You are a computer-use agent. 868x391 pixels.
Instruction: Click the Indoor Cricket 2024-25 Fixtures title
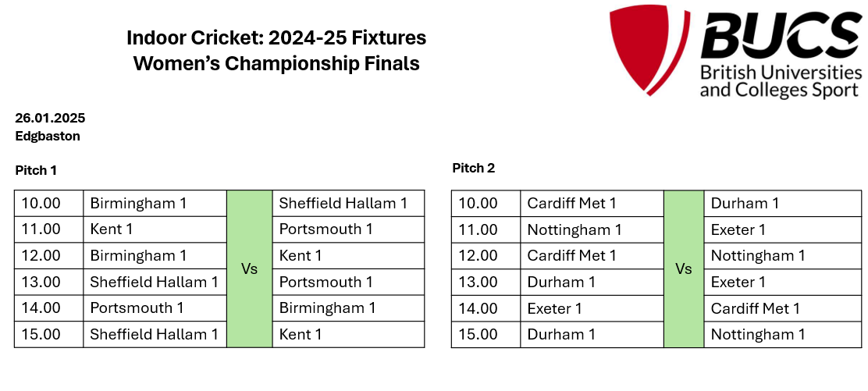(276, 38)
